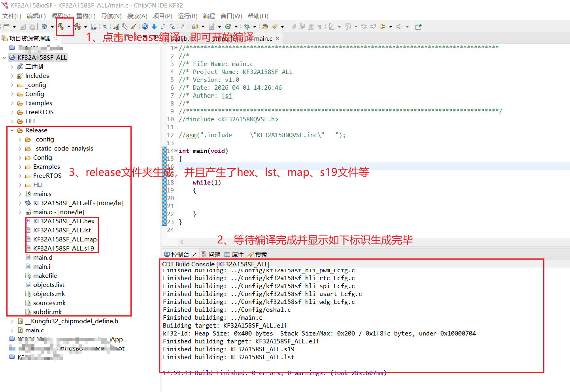Image resolution: width=570 pixels, height=392 pixels.
Task: Click the New C source file icon
Action: pos(212,26)
